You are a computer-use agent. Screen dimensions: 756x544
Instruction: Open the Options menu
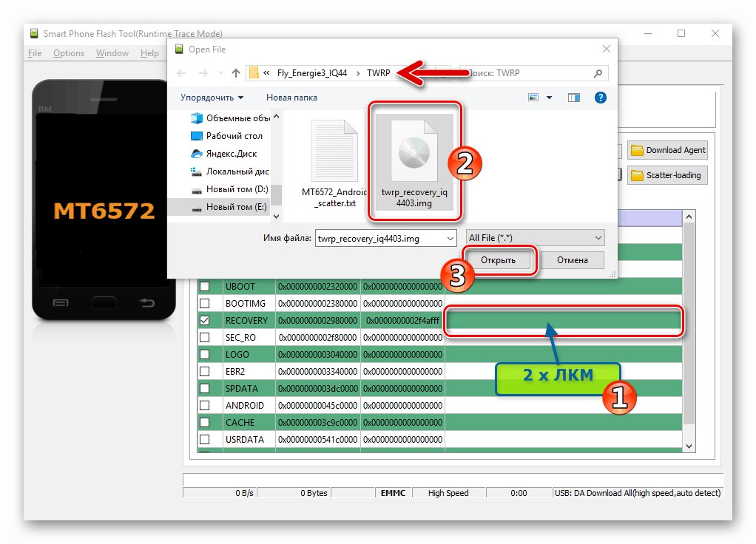point(69,53)
